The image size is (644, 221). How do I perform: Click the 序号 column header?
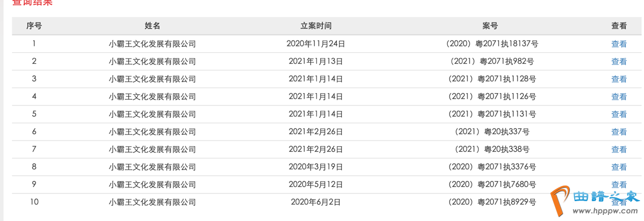click(34, 26)
